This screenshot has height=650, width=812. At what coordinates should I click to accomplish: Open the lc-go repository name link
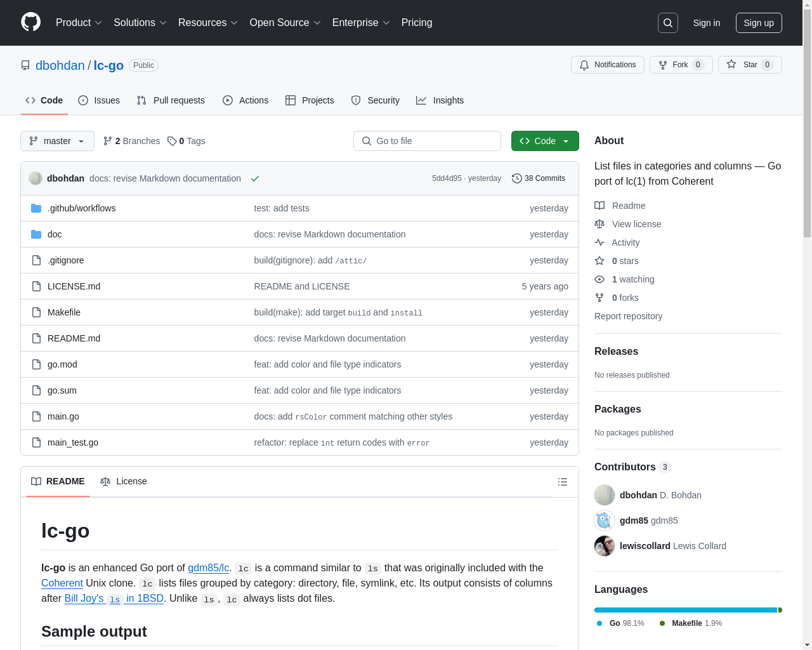pyautogui.click(x=108, y=65)
